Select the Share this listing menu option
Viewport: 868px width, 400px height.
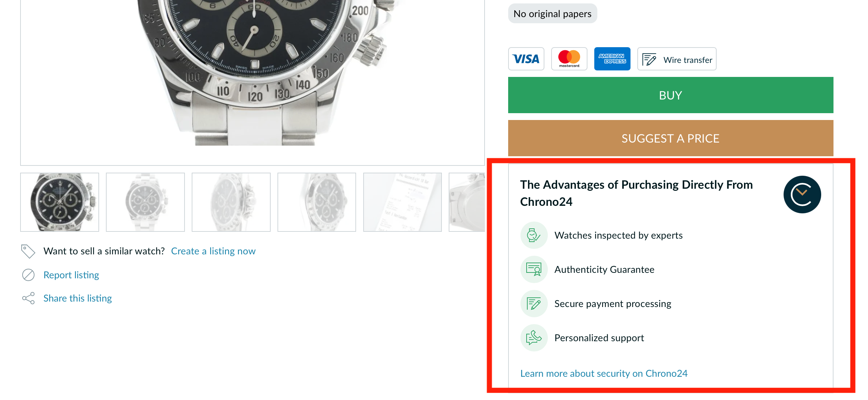click(x=78, y=298)
